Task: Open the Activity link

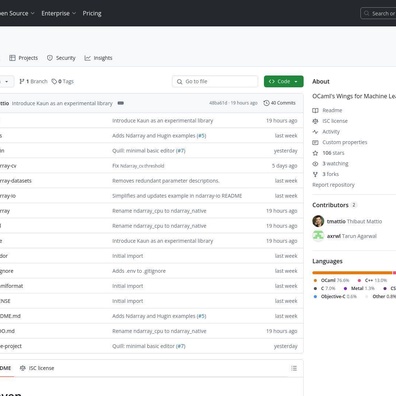Action: point(331,132)
